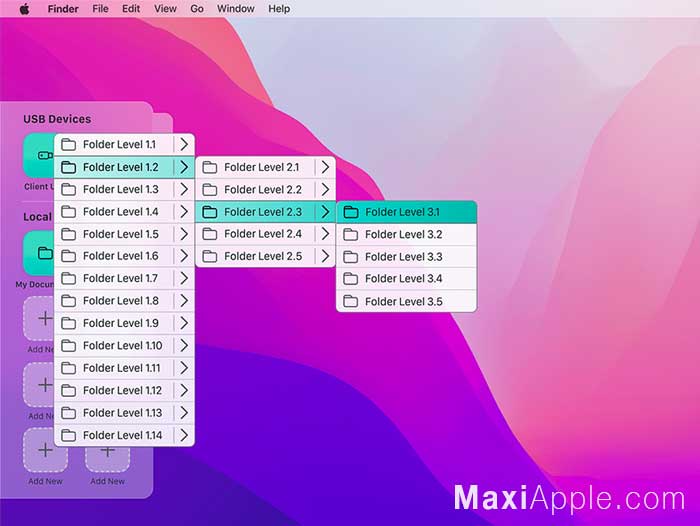Select the 'Folder Level 3.1' text entry

pos(402,212)
